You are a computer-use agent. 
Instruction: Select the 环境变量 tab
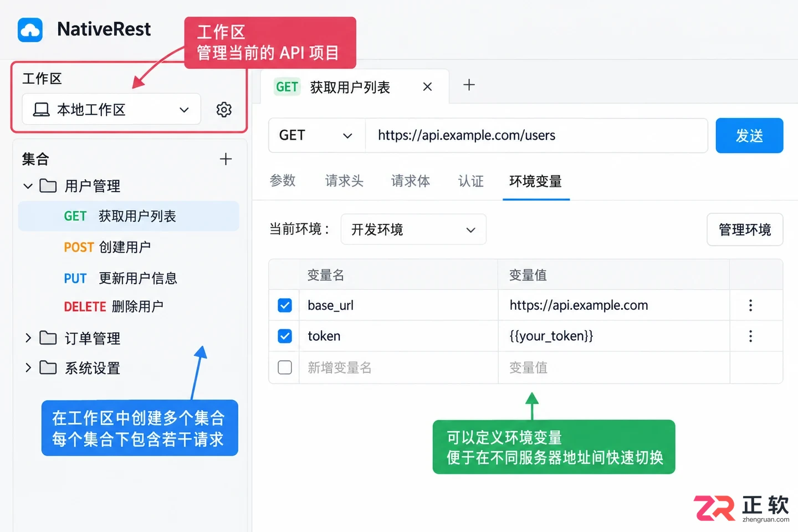(x=535, y=181)
